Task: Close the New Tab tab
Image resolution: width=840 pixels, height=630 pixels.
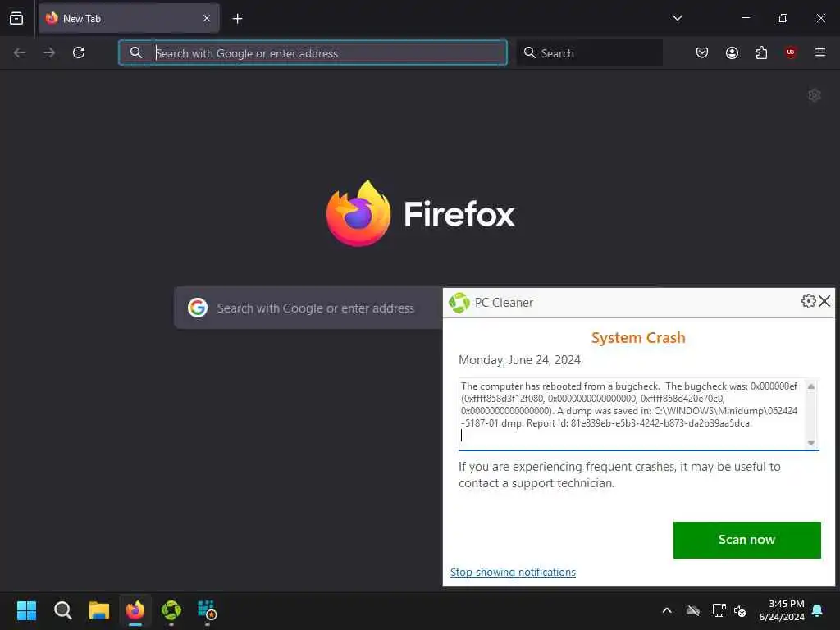Action: click(207, 18)
